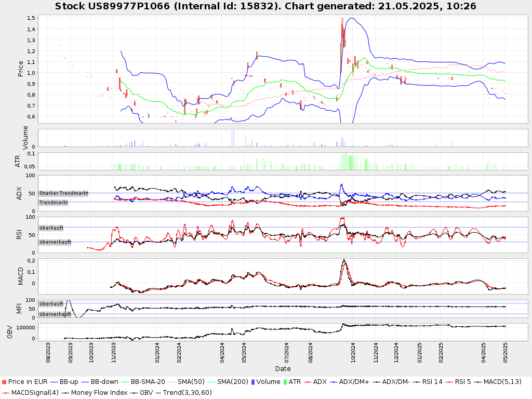Click the 'OBV' y-axis title
Screen dimensions: 532x399
click(x=9, y=332)
